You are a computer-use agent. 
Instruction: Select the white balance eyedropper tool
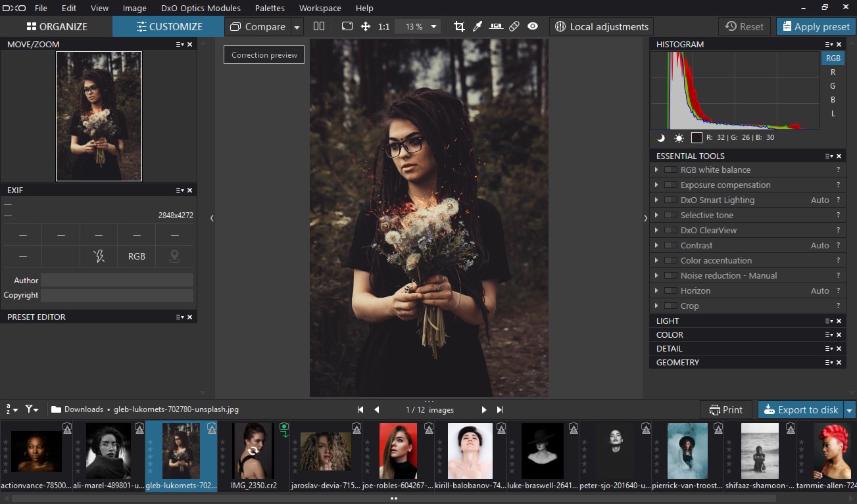pyautogui.click(x=477, y=26)
